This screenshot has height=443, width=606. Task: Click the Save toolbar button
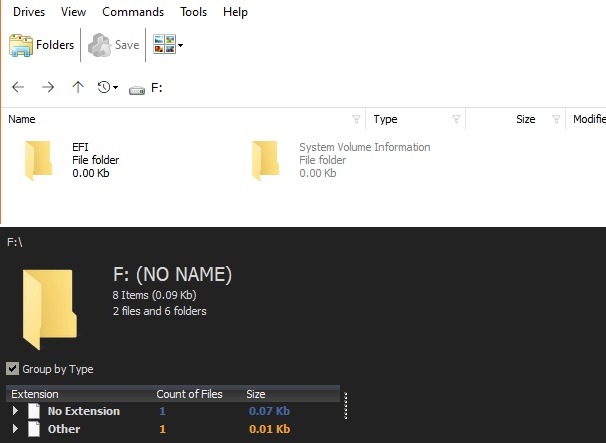(x=114, y=45)
